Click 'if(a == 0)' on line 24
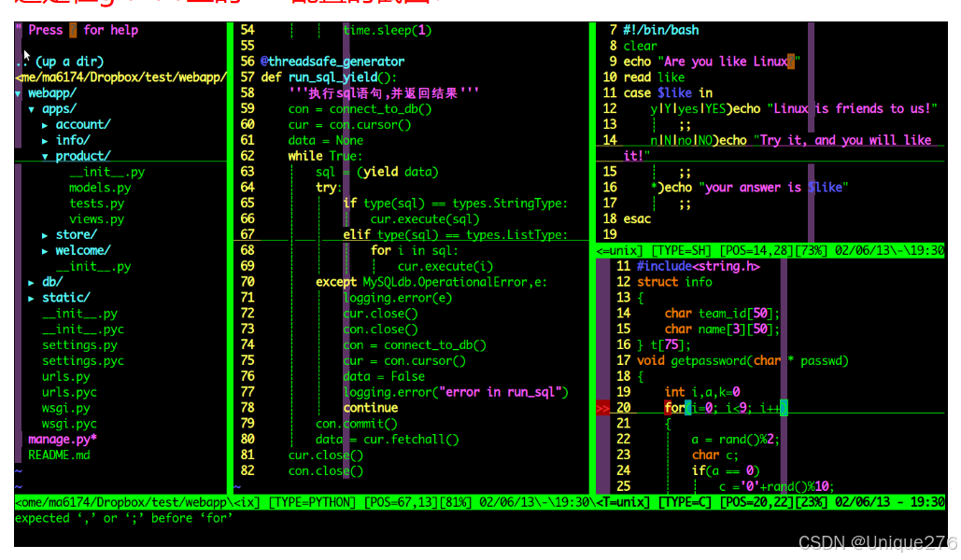The height and width of the screenshot is (560, 961). 726,471
